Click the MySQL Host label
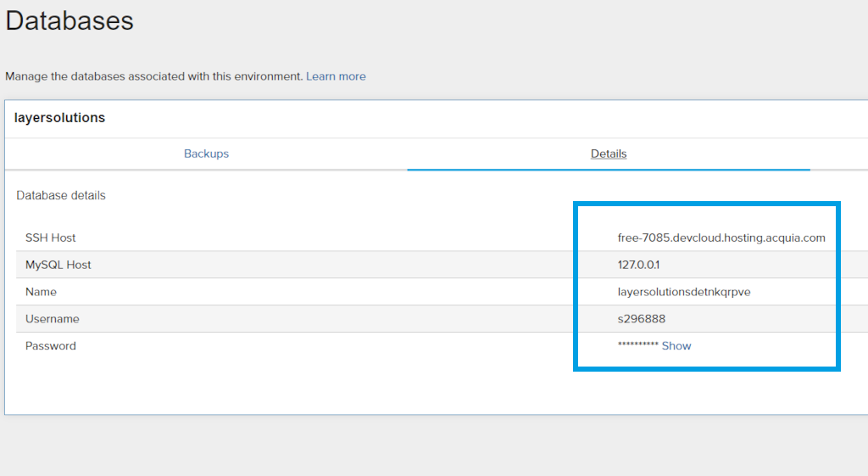 [x=58, y=265]
